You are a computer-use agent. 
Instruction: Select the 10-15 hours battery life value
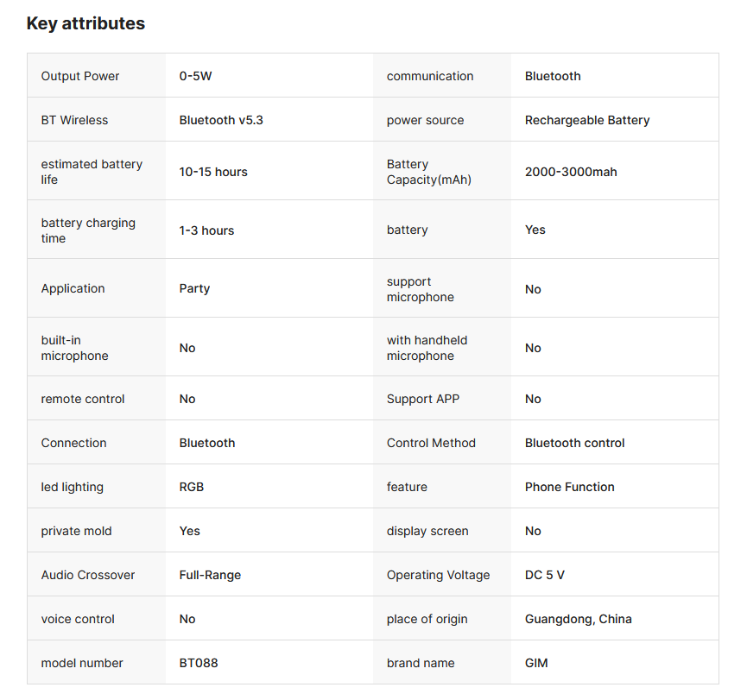click(x=213, y=172)
